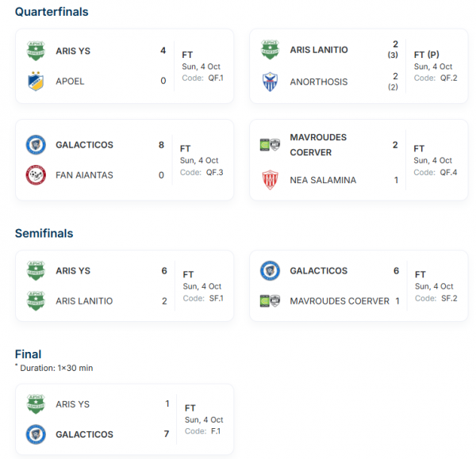476x459 pixels.
Task: Click Aris Lanitio crest in quarterfinal QF.2
Action: 270,50
